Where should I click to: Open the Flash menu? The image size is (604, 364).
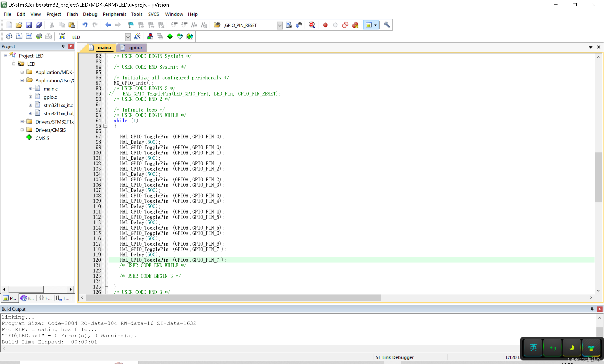tap(72, 14)
